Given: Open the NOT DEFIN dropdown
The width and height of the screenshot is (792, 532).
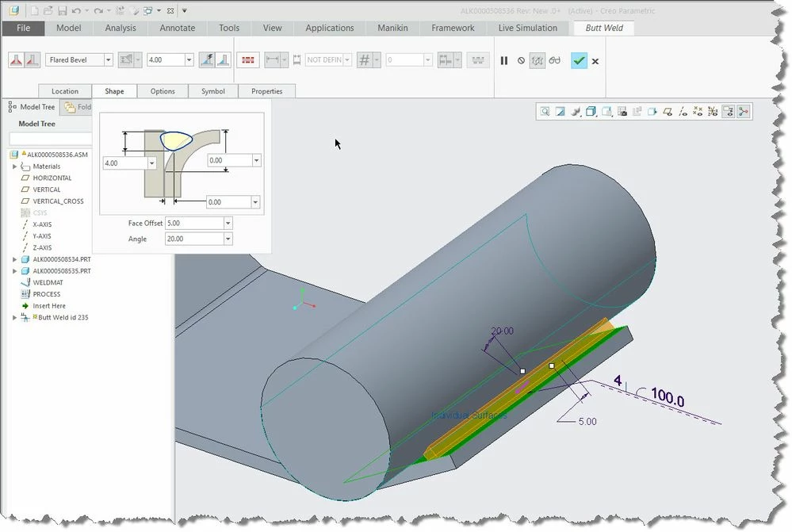Looking at the screenshot, I should 347,60.
